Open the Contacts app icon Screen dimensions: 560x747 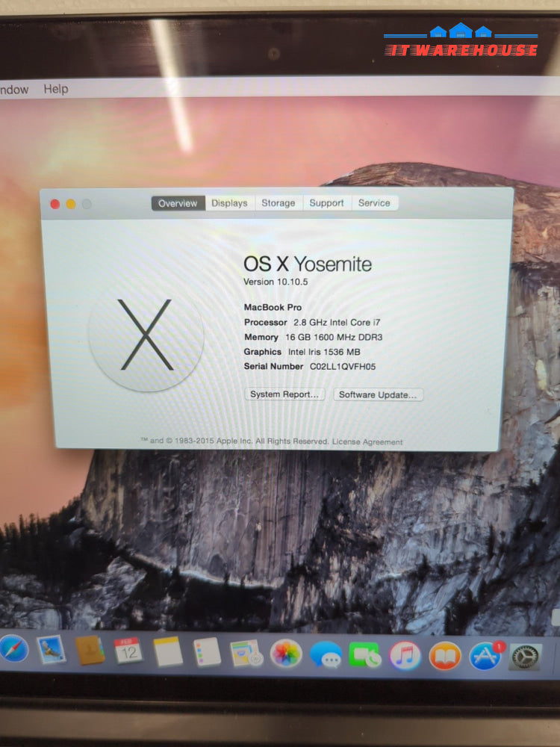[90, 651]
